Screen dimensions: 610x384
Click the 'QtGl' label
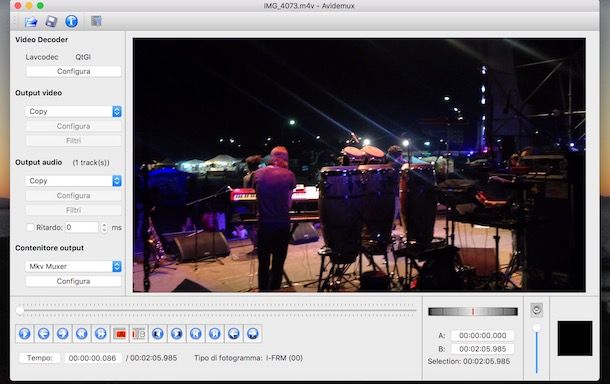[83, 57]
